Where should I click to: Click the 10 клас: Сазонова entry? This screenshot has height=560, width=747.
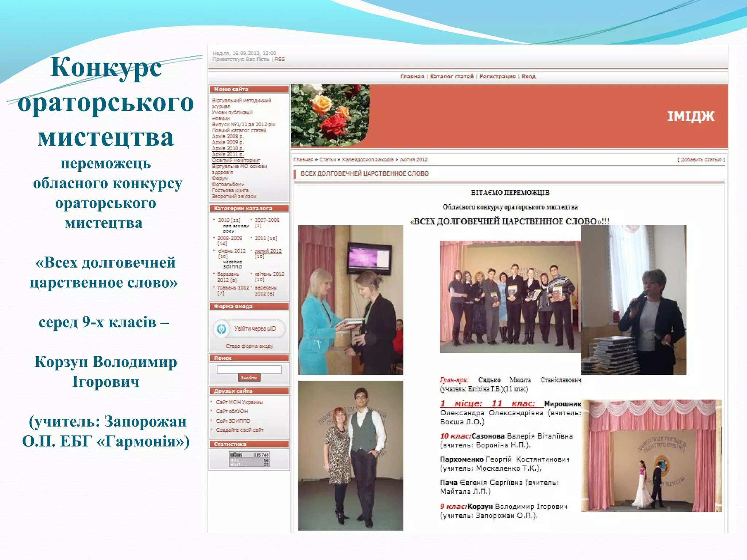[506, 440]
